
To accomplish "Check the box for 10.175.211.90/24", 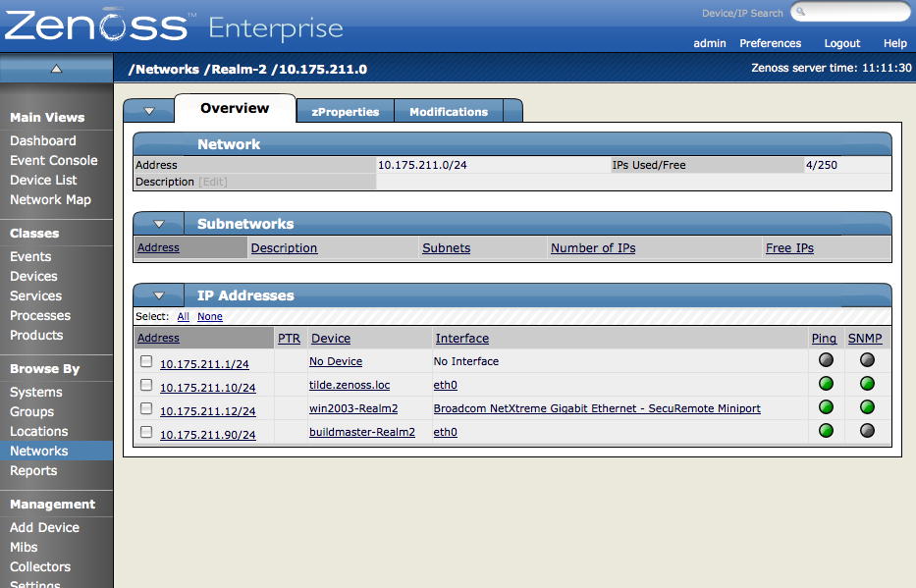I will [146, 432].
